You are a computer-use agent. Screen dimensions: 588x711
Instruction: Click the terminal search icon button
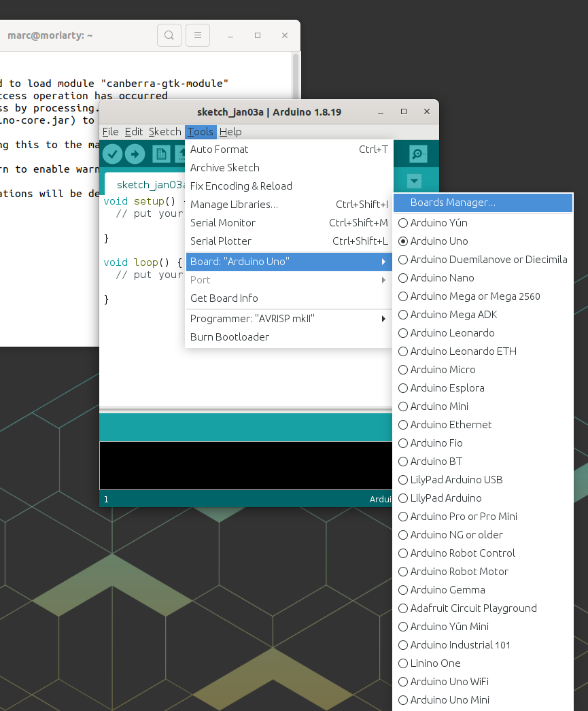tap(169, 35)
